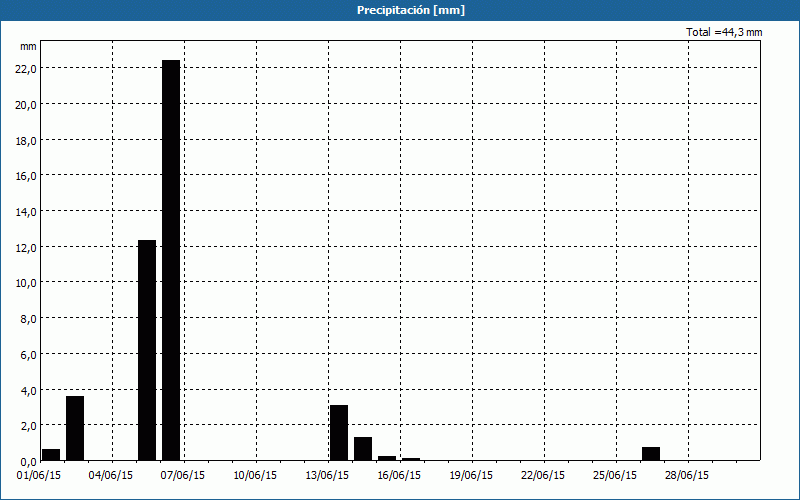This screenshot has width=800, height=500.
Task: Select the tallest bar, just before 07/06/15
Action: coord(171,260)
